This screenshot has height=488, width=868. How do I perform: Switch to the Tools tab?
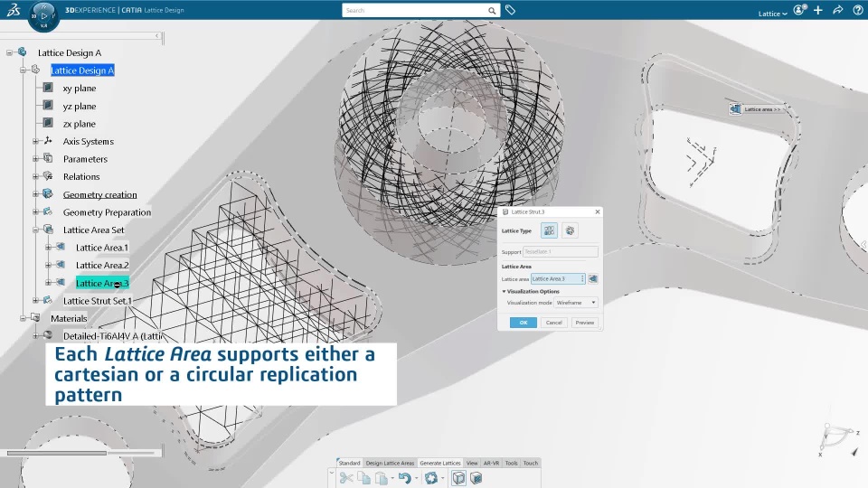point(511,463)
